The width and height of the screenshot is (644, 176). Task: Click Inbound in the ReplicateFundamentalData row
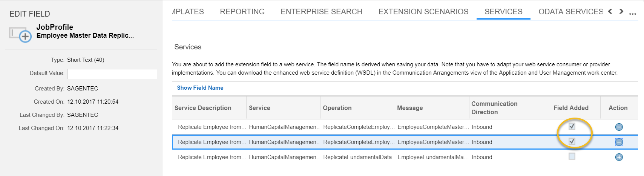click(x=482, y=157)
